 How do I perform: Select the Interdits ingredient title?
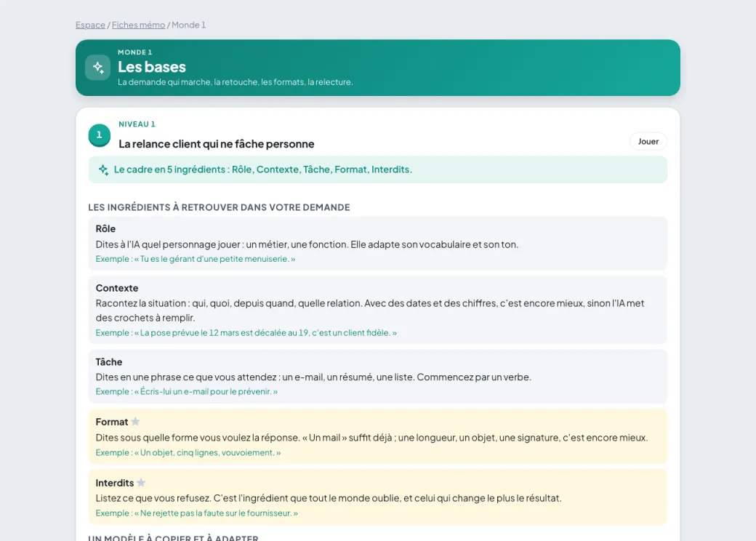(x=115, y=483)
